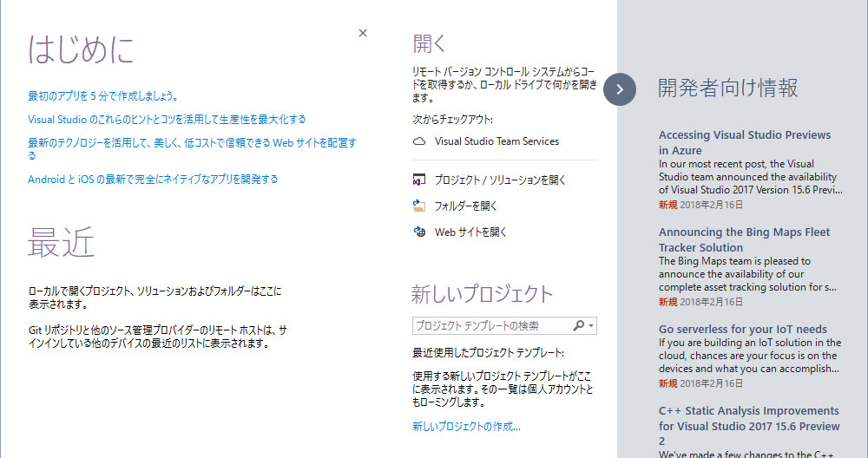Click the magnifier icon in template search
868x458 pixels.
coord(578,326)
